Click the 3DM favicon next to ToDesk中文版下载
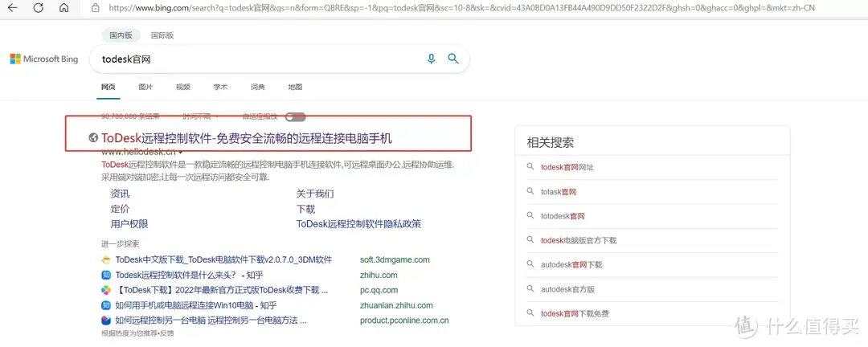 point(106,259)
